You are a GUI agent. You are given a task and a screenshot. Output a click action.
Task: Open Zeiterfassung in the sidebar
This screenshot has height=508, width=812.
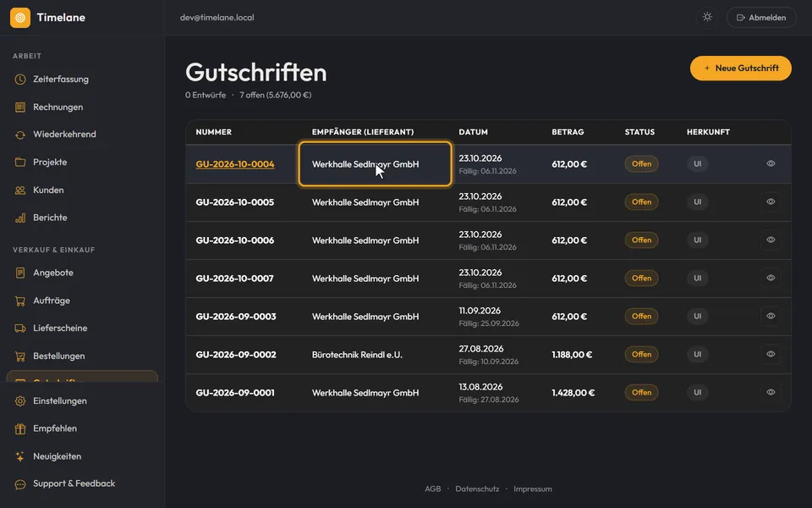pos(82,80)
